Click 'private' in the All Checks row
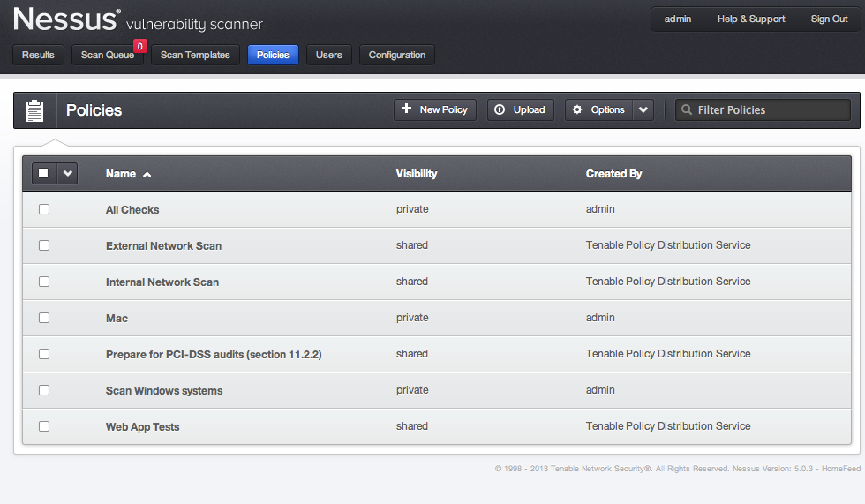 [x=412, y=209]
